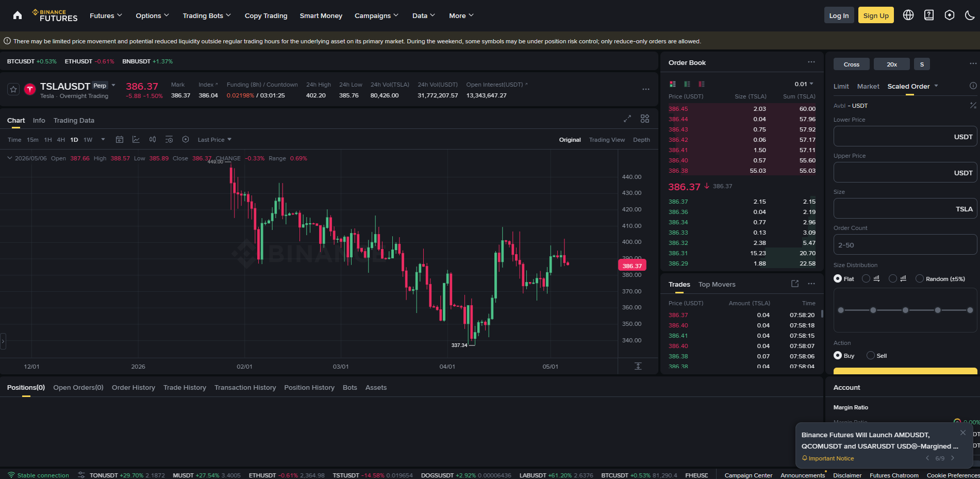Open ticker bar three-dot more options

coord(646,89)
